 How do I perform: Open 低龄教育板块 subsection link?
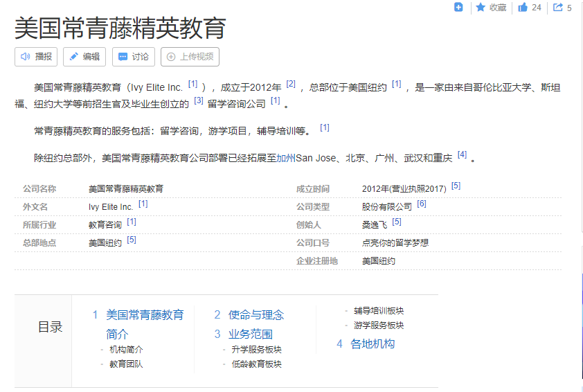257,364
